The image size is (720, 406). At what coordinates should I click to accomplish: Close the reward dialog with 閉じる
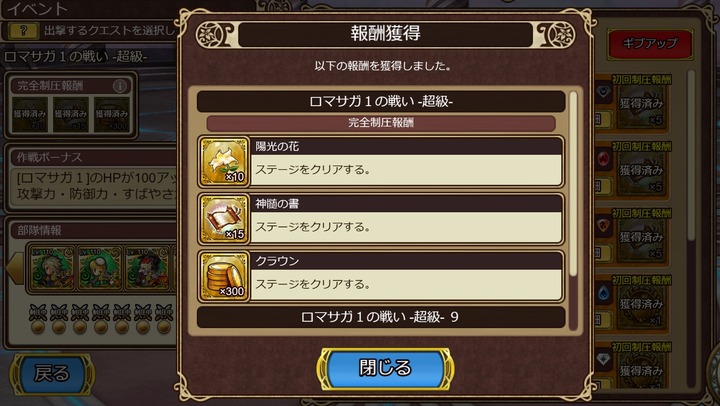tap(385, 368)
